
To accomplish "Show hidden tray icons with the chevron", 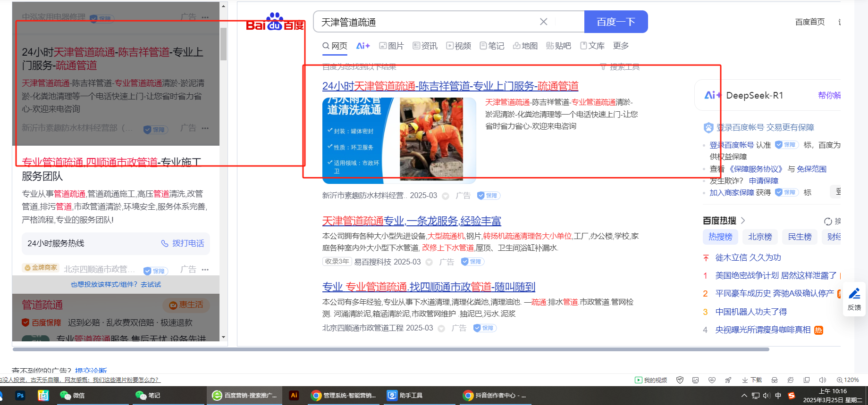I will (x=744, y=396).
